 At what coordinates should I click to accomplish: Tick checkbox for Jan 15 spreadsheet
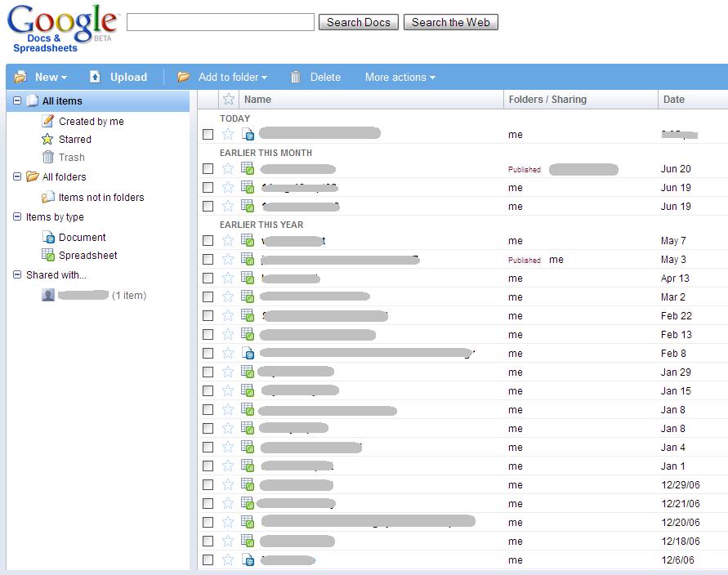click(208, 390)
